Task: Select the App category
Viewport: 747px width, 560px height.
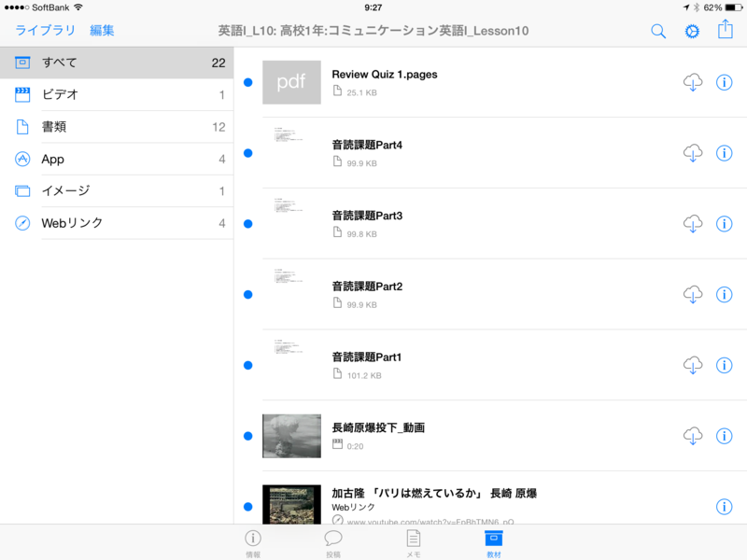Action: pyautogui.click(x=117, y=159)
